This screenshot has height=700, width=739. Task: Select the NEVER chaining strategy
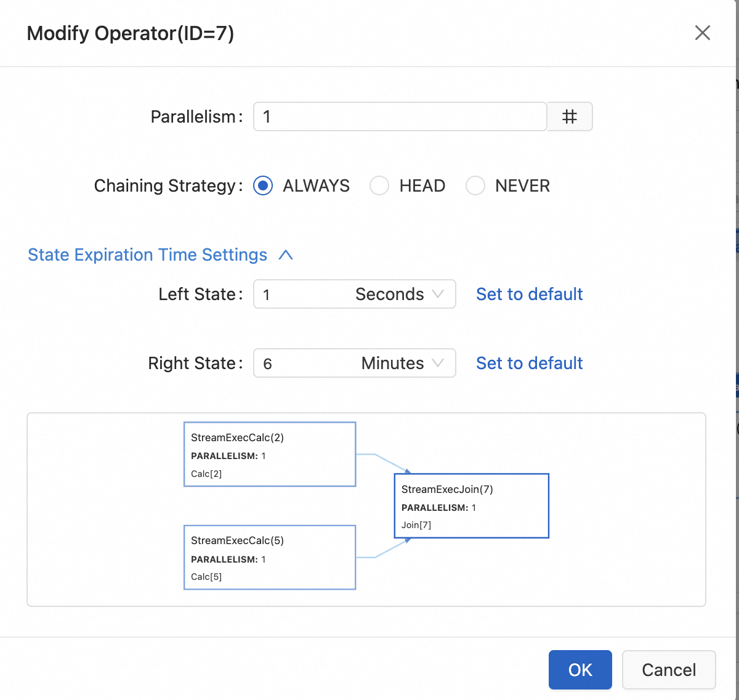click(475, 185)
